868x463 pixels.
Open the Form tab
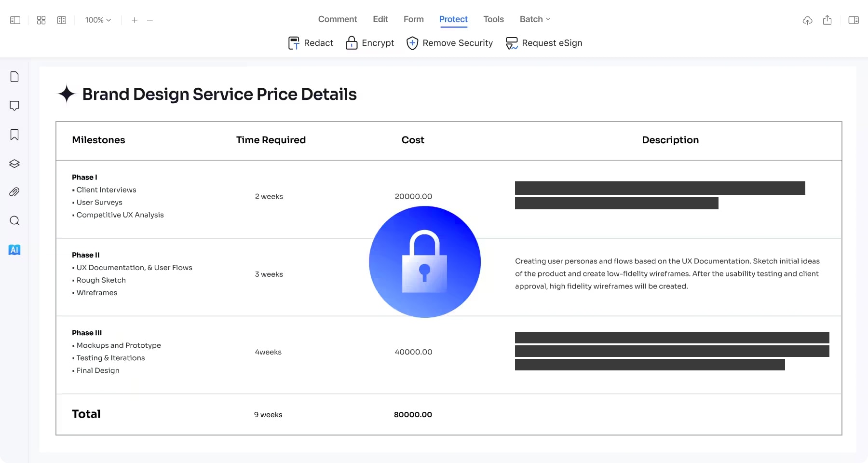pyautogui.click(x=414, y=19)
